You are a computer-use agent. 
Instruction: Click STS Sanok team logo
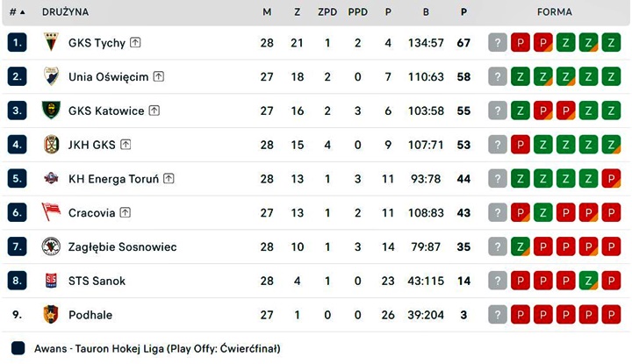pos(51,281)
